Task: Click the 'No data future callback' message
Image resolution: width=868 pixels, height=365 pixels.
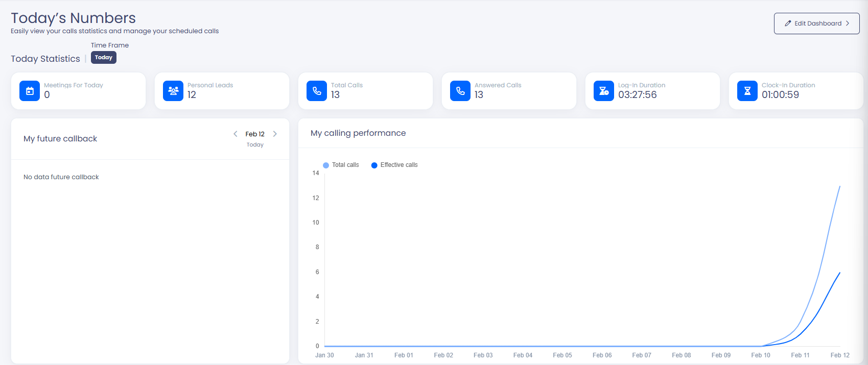Action: (x=61, y=177)
